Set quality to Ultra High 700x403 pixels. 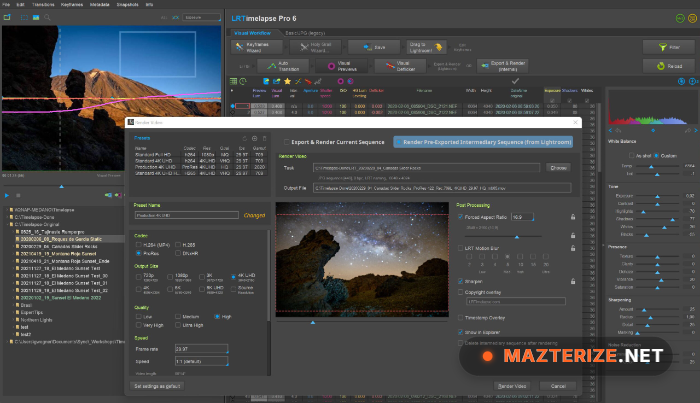(178, 325)
